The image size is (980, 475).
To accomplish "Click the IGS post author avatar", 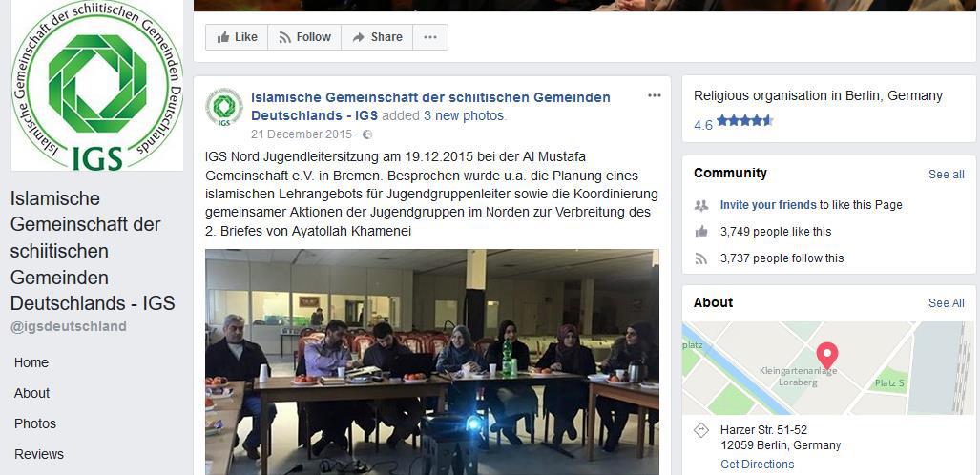I will click(x=224, y=107).
